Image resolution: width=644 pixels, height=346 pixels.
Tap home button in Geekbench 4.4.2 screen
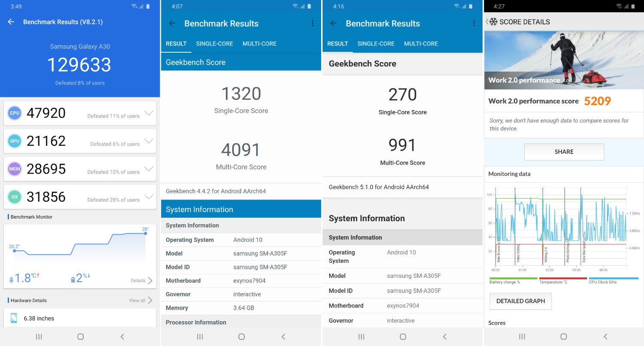(241, 337)
